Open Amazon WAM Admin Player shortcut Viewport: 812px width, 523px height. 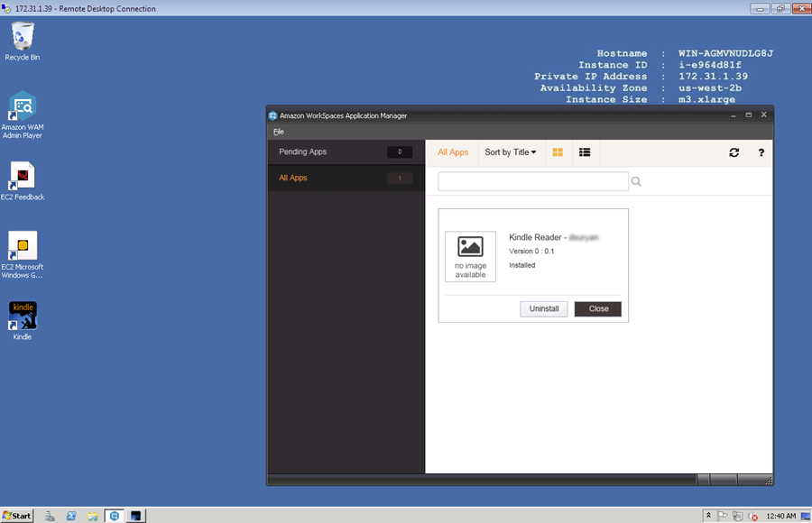[23, 106]
